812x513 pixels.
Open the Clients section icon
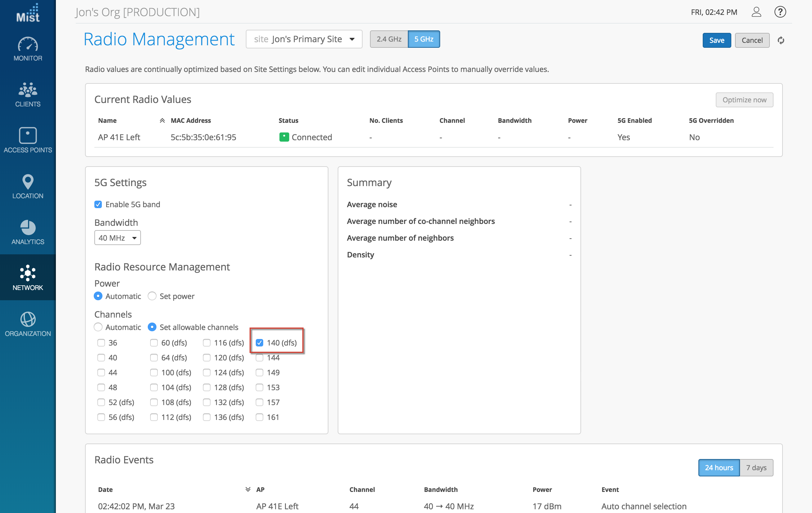pos(28,90)
